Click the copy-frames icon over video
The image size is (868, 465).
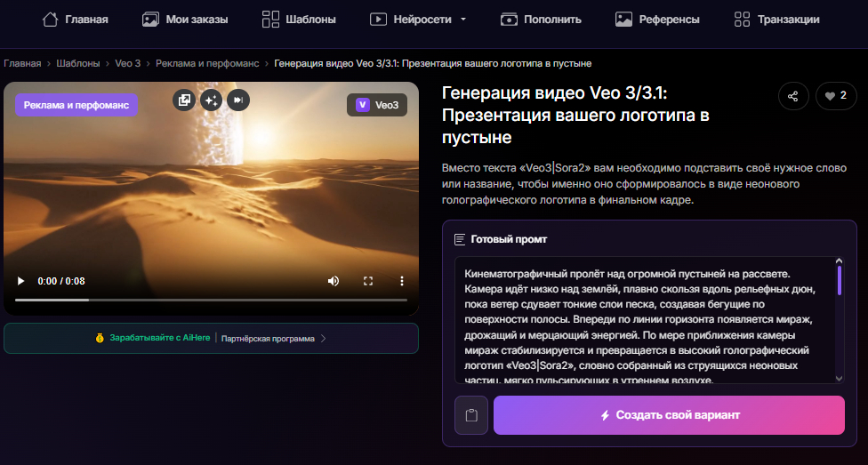pyautogui.click(x=184, y=100)
